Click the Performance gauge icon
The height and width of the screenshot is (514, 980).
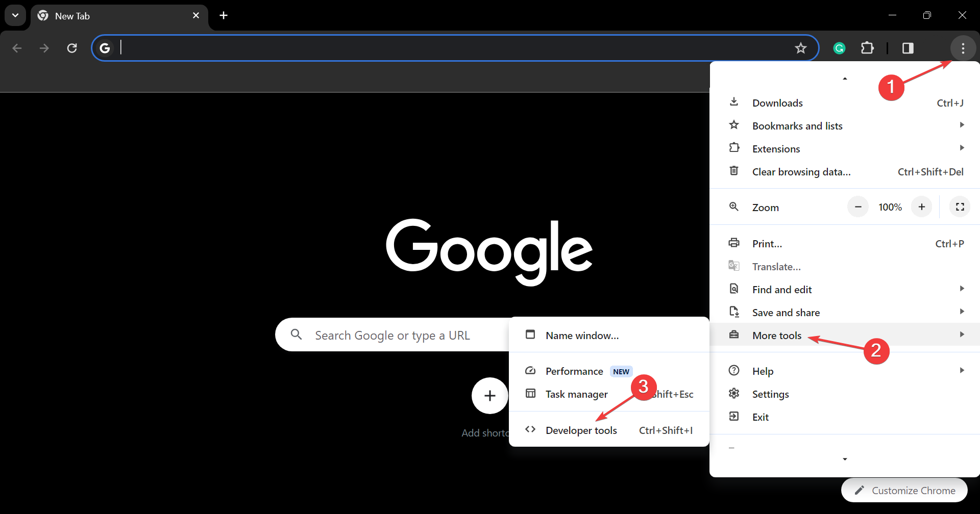530,371
